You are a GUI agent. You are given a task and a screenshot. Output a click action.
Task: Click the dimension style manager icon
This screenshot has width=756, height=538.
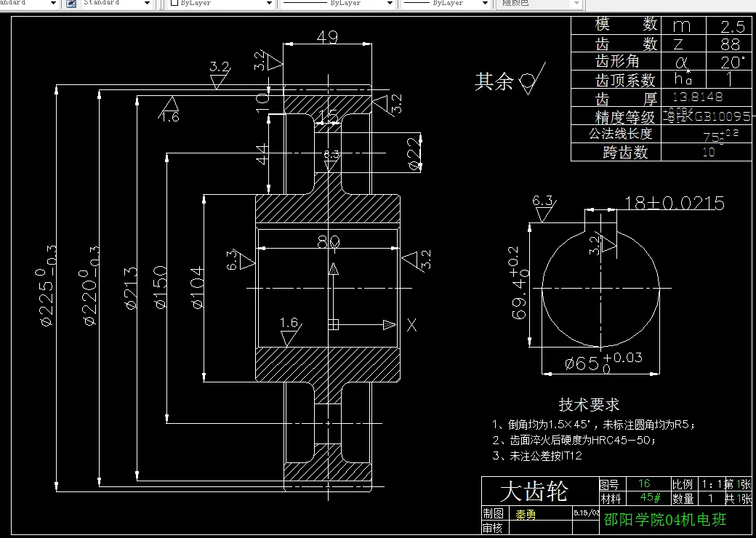(71, 4)
